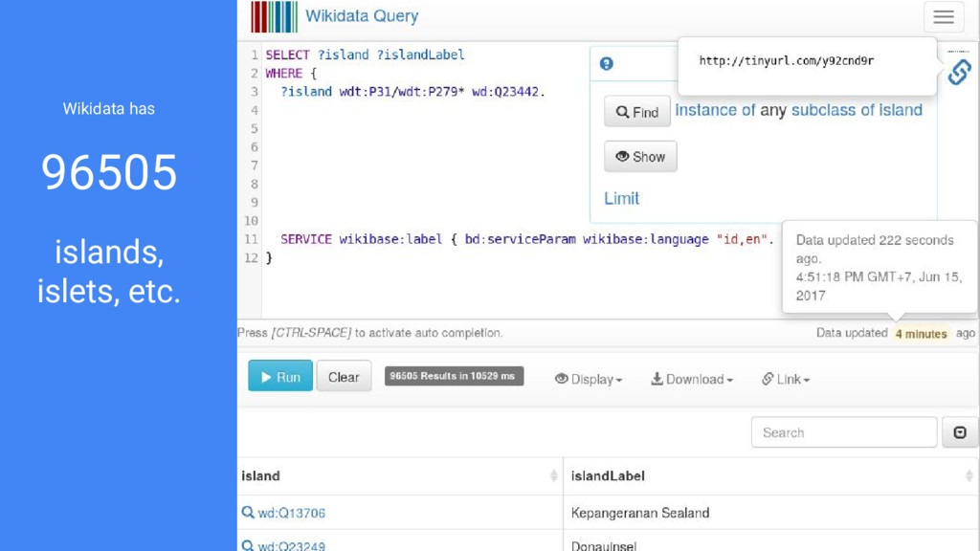Sort results by islandLabel column
980x551 pixels.
(969, 476)
